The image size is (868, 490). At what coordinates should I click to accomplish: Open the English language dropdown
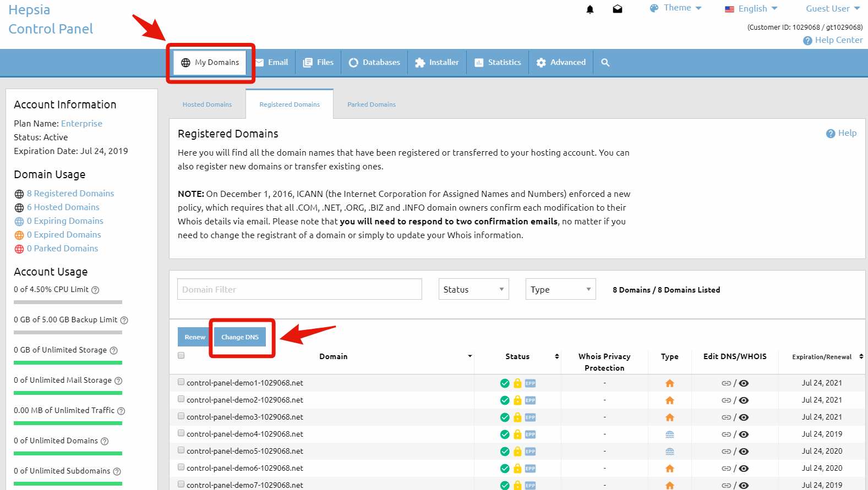click(751, 9)
